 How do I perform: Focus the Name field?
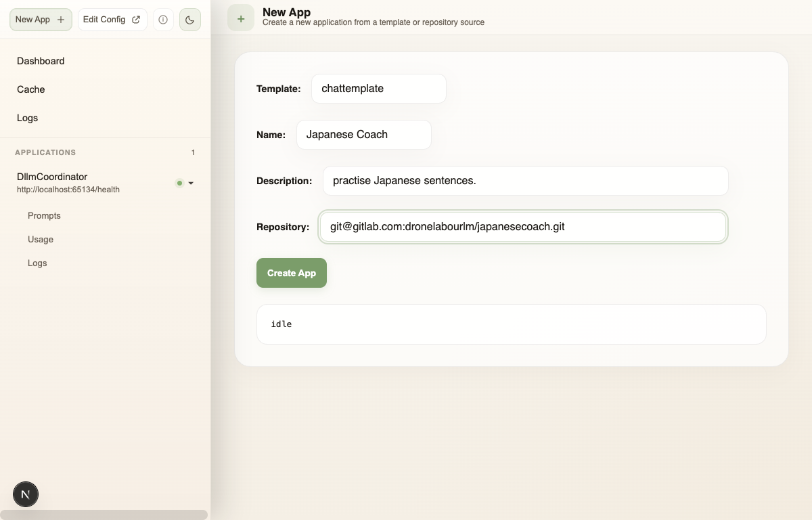(364, 135)
